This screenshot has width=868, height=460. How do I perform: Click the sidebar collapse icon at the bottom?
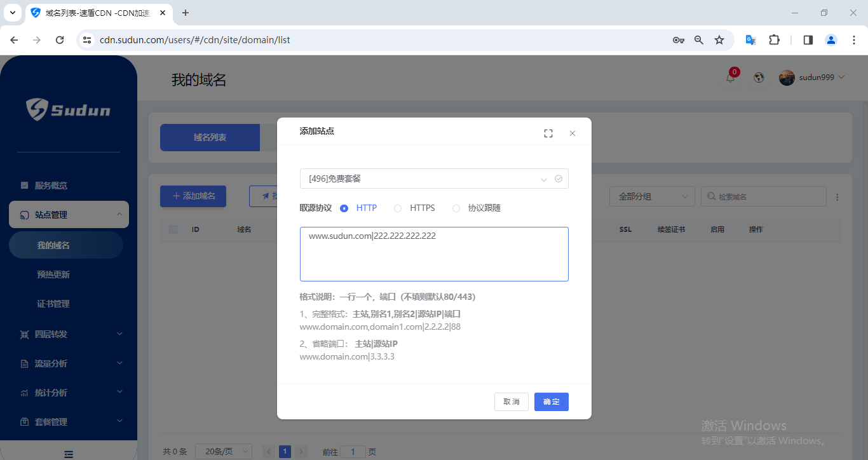69,454
